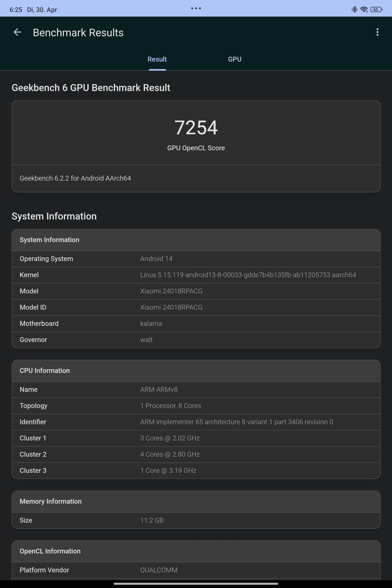This screenshot has width=392, height=588.
Task: Tap the three-dot pill at top center
Action: [196, 8]
